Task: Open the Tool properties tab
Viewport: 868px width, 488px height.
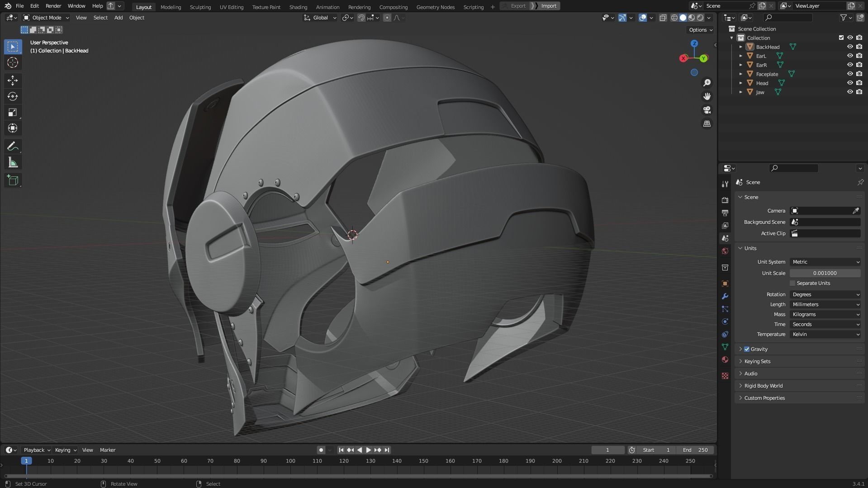Action: pos(725,184)
